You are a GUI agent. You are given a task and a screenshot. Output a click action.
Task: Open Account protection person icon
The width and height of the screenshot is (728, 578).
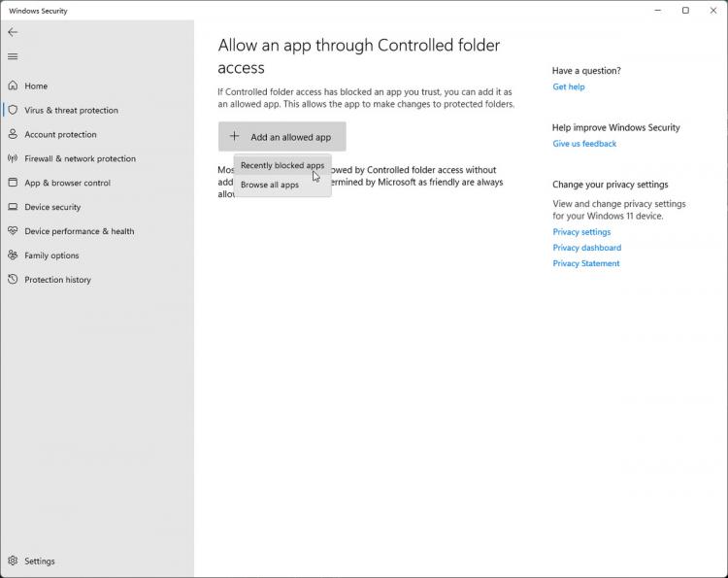click(13, 134)
